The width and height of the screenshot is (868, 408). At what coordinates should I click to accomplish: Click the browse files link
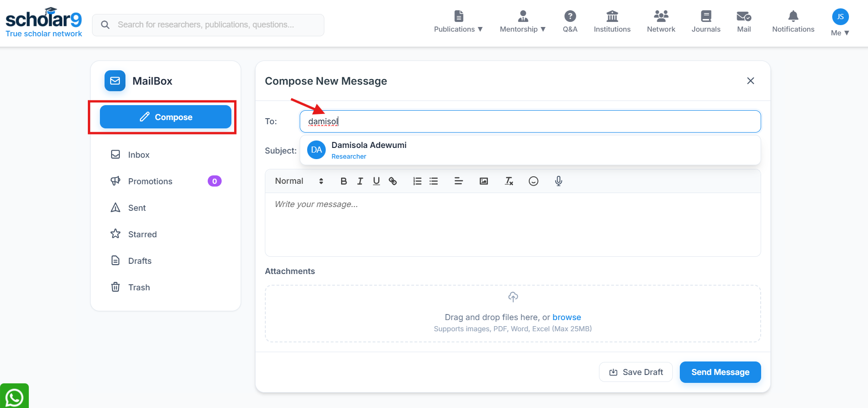coord(566,317)
